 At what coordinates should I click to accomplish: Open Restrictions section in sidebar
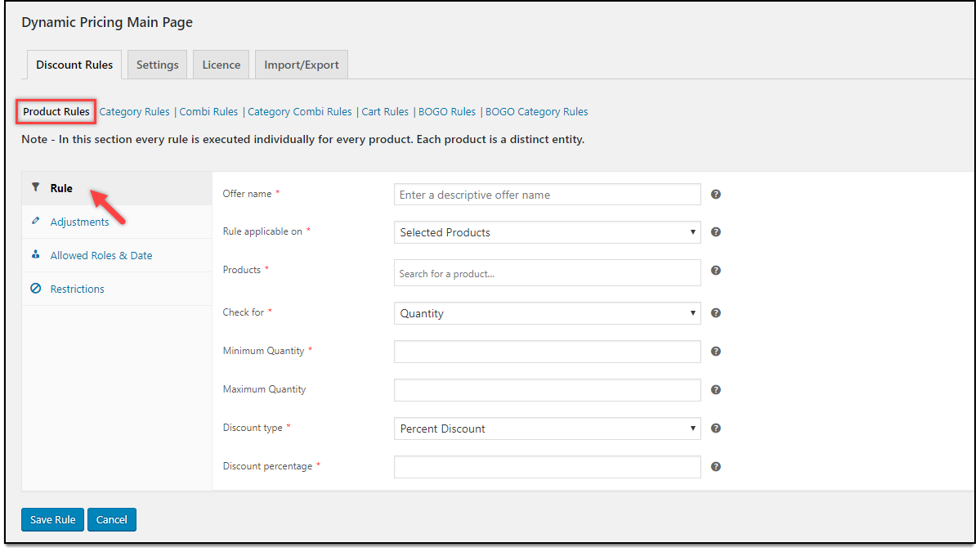click(77, 289)
